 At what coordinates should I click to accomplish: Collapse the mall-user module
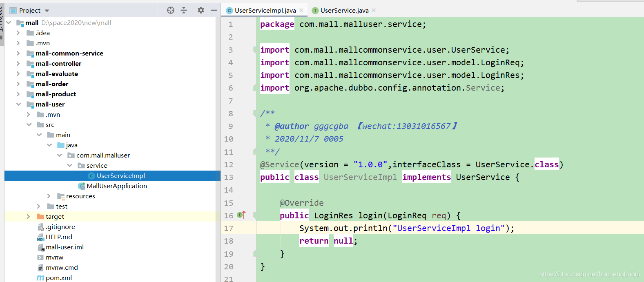click(18, 104)
